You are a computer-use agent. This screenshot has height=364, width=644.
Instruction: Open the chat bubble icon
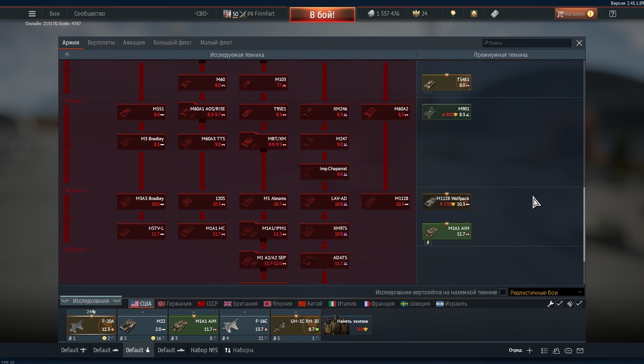[x=568, y=351]
